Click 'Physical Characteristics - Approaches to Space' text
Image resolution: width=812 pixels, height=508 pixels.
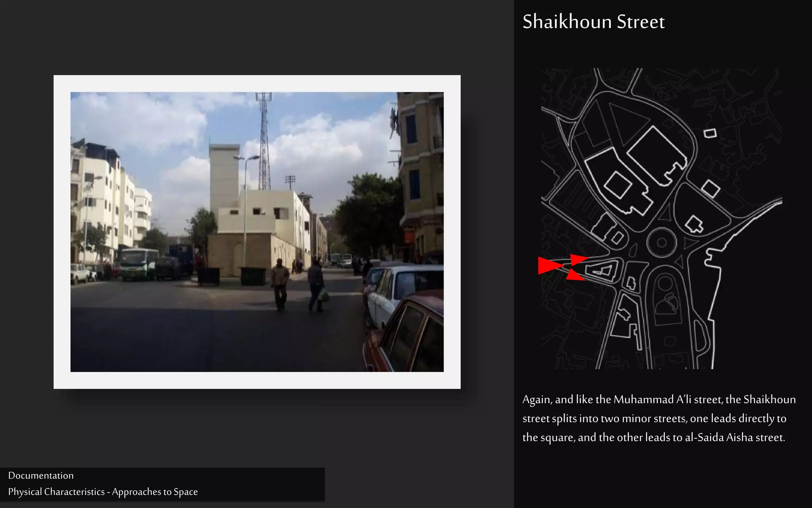[103, 492]
